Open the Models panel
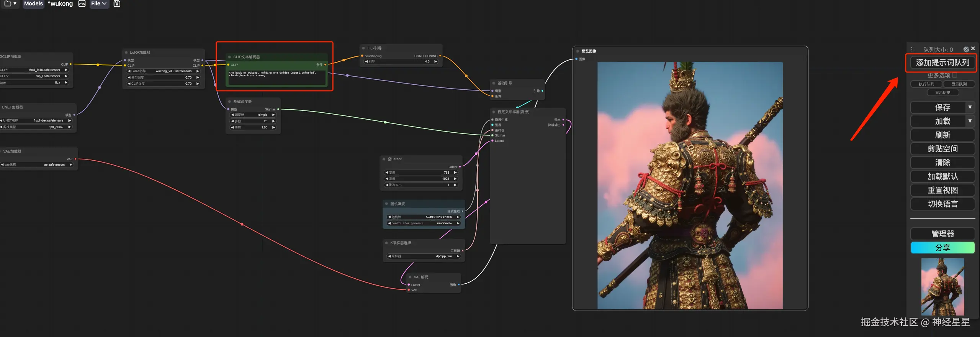980x337 pixels. coord(33,3)
